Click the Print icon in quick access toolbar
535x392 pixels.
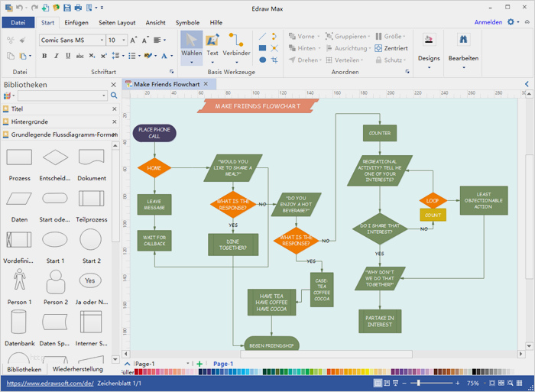(78, 7)
